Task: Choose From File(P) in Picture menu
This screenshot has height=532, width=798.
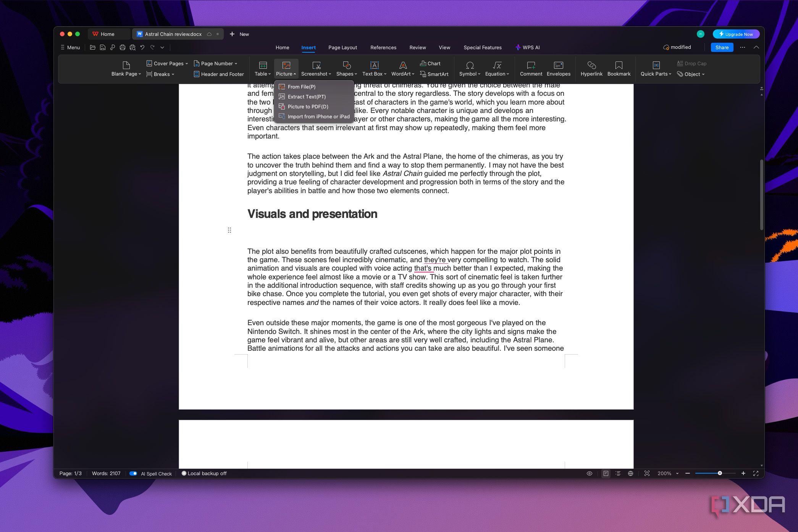Action: pos(314,87)
